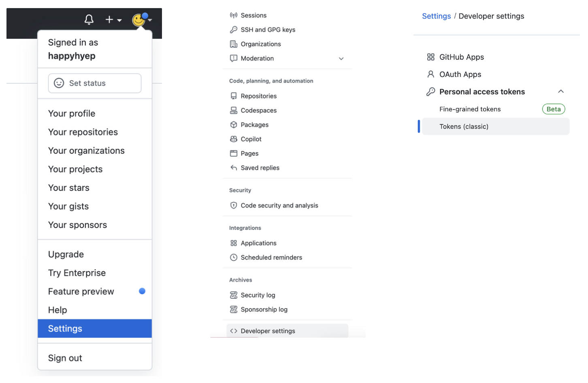Click the Copilot icon
This screenshot has height=383, width=588.
click(234, 139)
